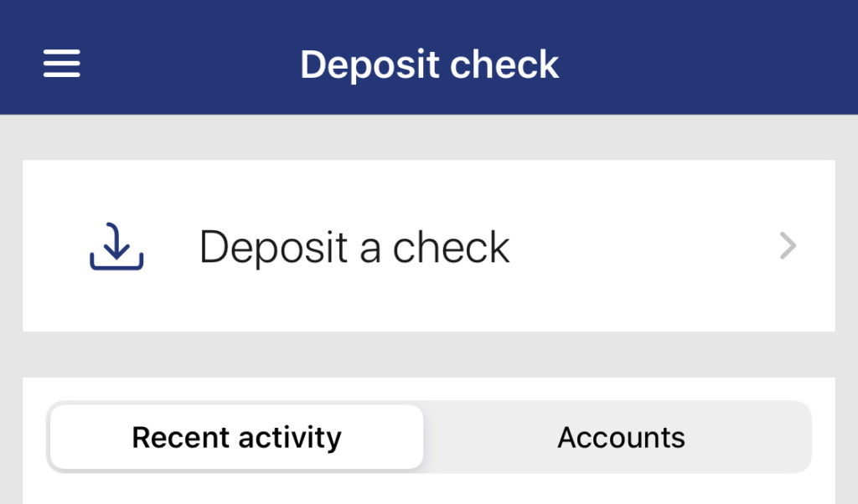Viewport: 858px width, 504px height.
Task: Tap the Deposit a check option
Action: [x=354, y=245]
